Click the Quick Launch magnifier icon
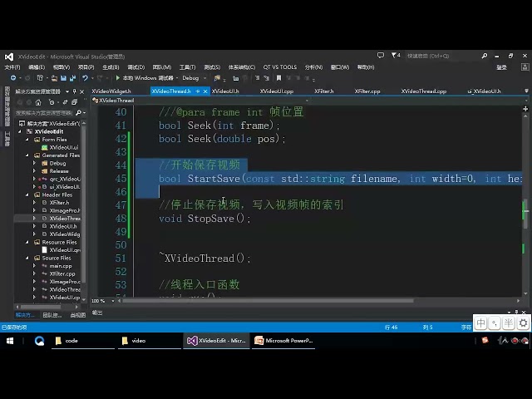The height and width of the screenshot is (399, 532). click(x=485, y=56)
